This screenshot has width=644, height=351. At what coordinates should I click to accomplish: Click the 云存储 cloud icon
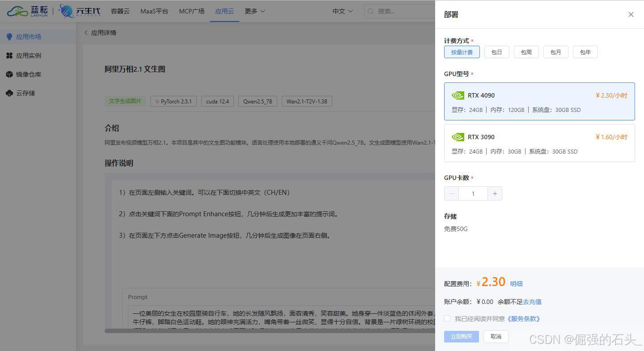[9, 93]
